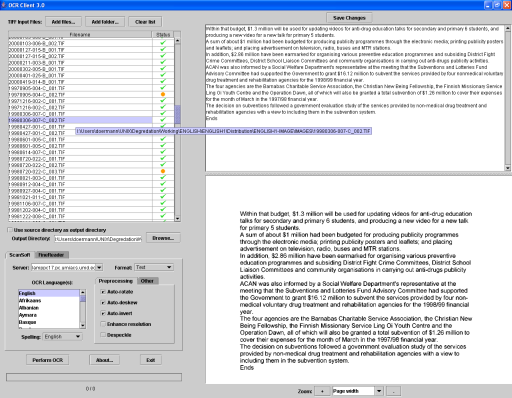This screenshot has width=512, height=398.
Task: Enable use source directory as output directory
Action: click(10, 230)
